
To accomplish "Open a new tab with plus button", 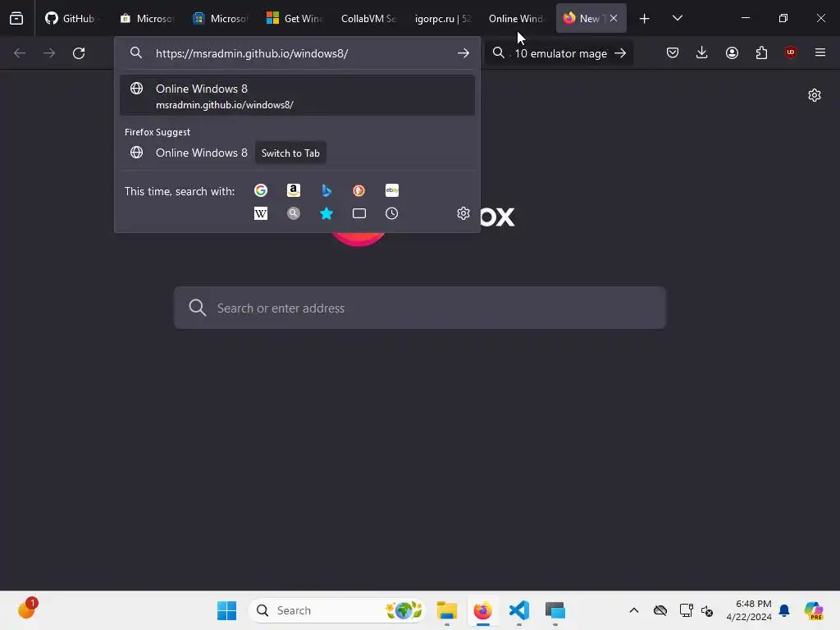I will (645, 19).
